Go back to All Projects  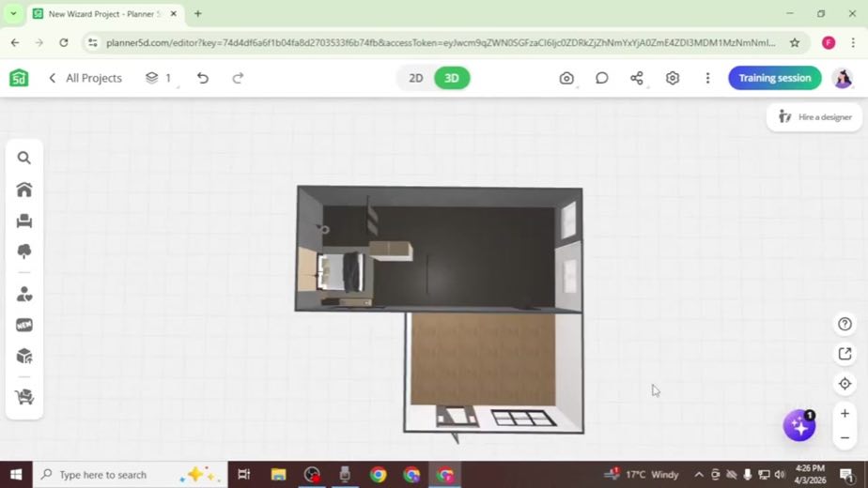[85, 78]
